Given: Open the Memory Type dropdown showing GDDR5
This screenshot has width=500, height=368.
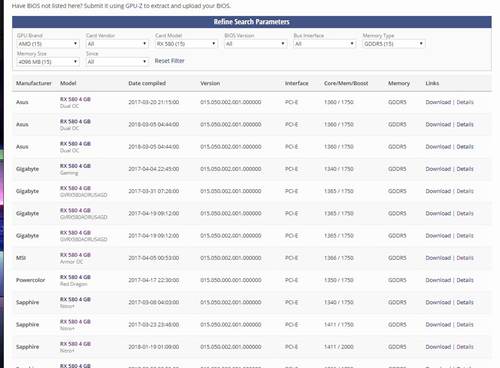Looking at the screenshot, I should 394,44.
